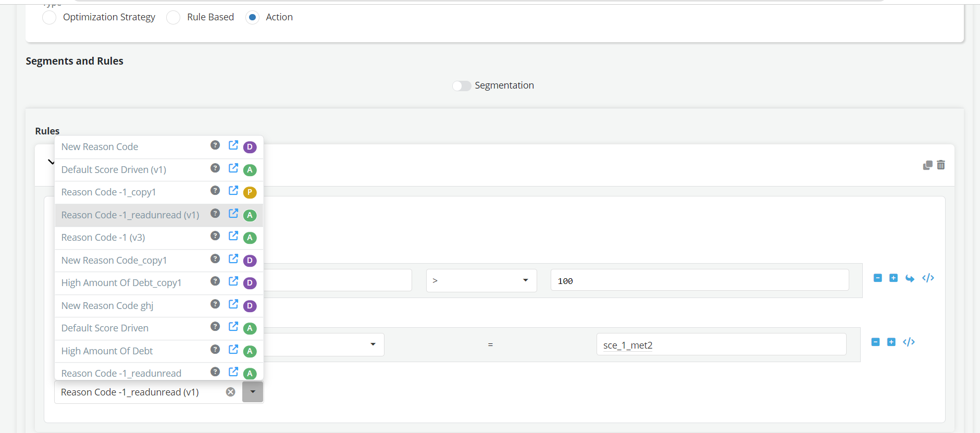Toggle the Segmentation switch

click(x=462, y=85)
